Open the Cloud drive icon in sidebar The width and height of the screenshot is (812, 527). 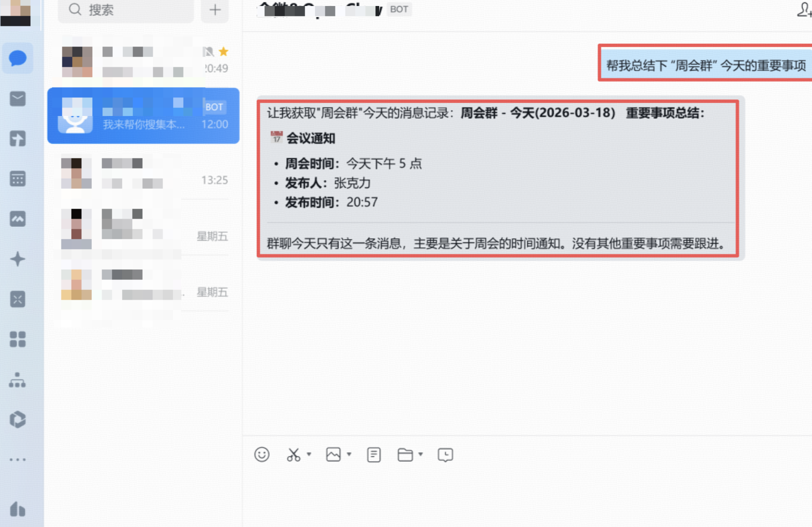18,219
